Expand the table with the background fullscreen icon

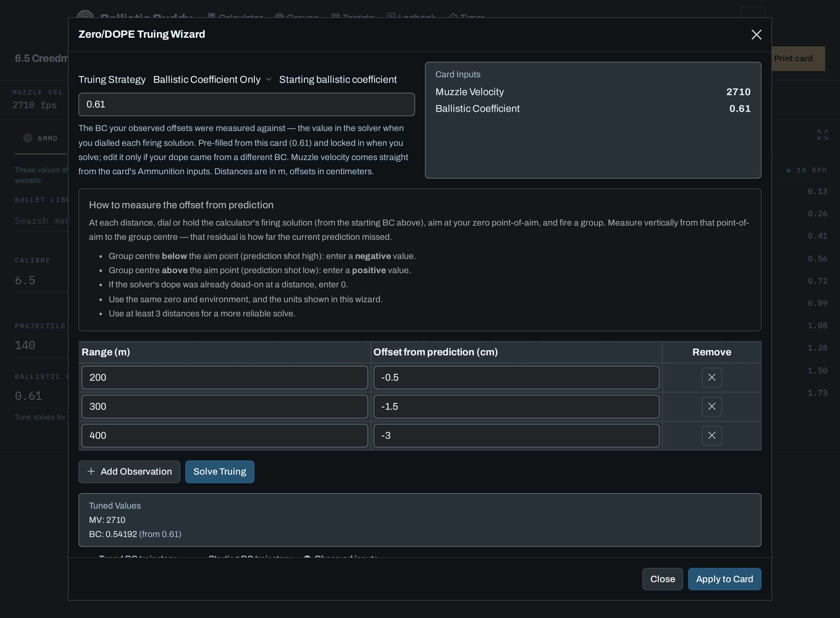click(822, 135)
